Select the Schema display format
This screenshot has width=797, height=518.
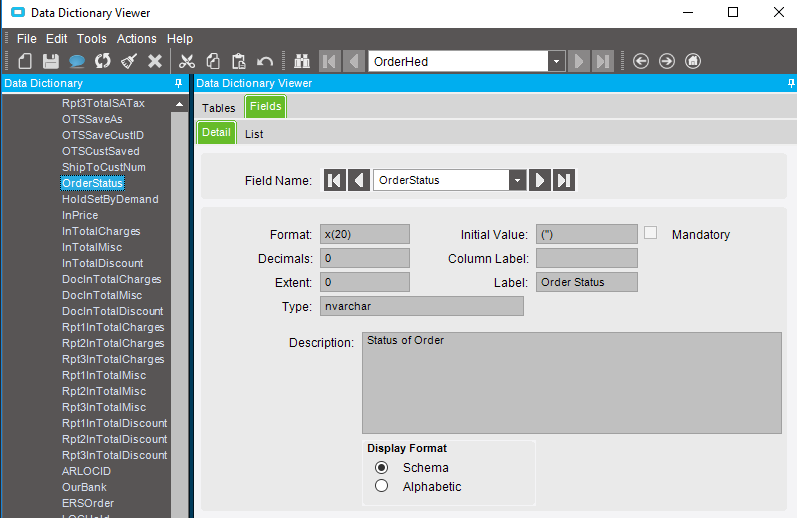tap(381, 467)
